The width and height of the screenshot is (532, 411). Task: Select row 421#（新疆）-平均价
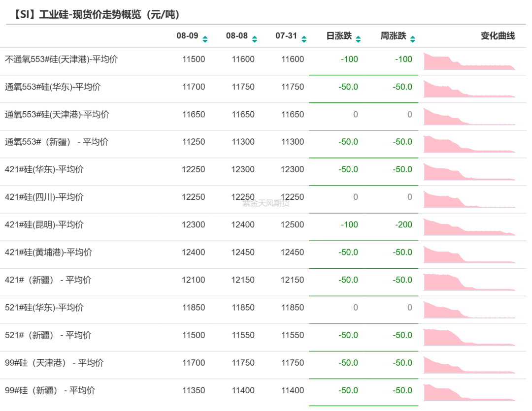point(263,282)
